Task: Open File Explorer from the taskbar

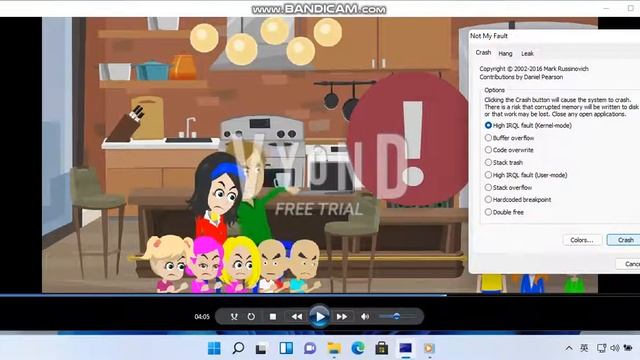Action: point(334,348)
